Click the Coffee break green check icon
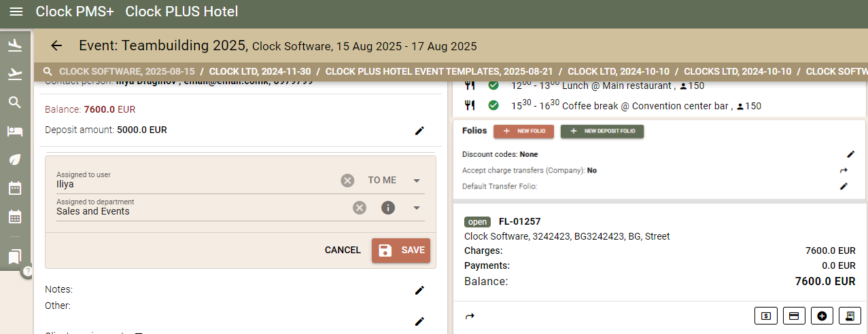Viewport: 868px width, 334px height. [493, 105]
